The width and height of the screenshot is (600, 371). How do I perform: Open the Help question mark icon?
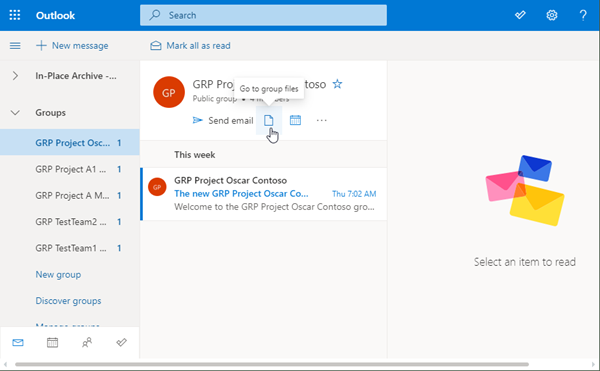coord(583,15)
